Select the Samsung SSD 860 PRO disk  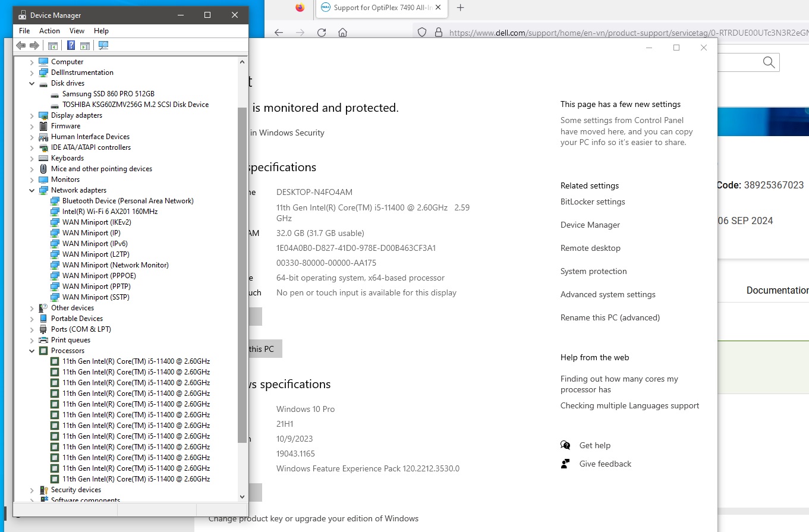(108, 94)
